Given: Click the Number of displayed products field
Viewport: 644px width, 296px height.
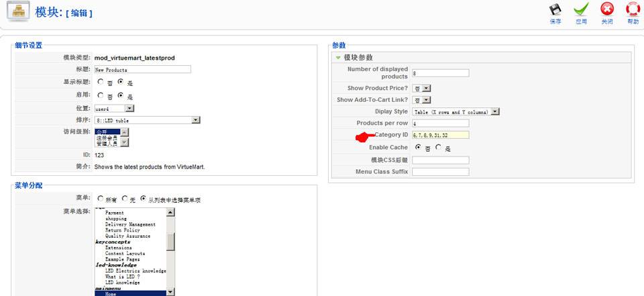Looking at the screenshot, I should pyautogui.click(x=440, y=72).
